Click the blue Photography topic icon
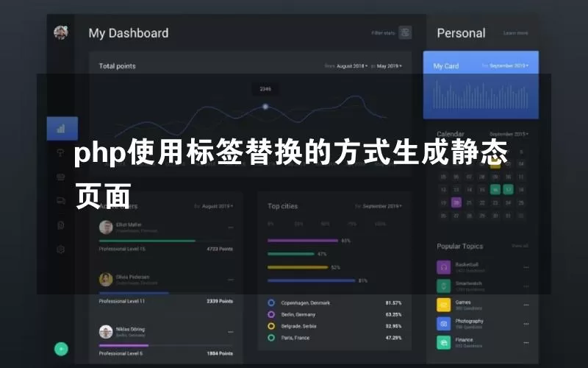 (444, 324)
